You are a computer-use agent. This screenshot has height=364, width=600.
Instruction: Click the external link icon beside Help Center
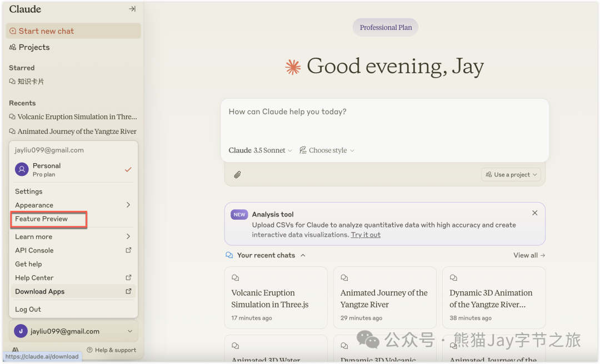pyautogui.click(x=128, y=277)
